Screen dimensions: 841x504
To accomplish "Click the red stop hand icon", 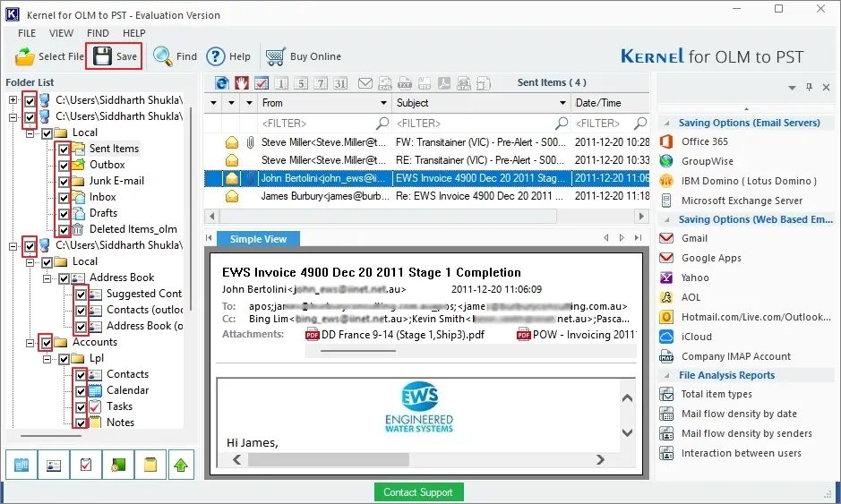I will pos(241,83).
